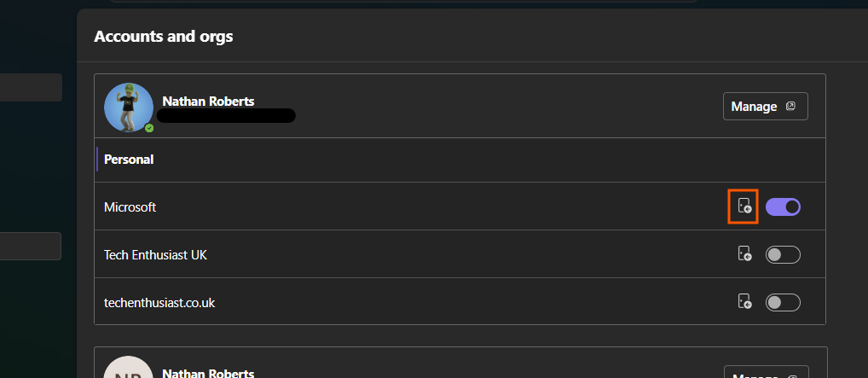This screenshot has width=868, height=378.
Task: Click the Tech Enthusiast UK org name
Action: [x=155, y=255]
